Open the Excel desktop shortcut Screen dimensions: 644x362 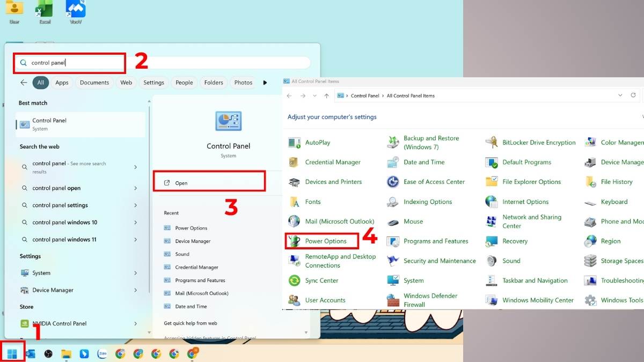tap(45, 12)
